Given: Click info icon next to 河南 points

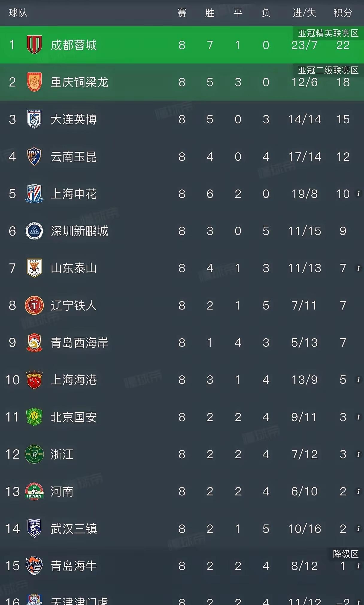Looking at the screenshot, I should coord(358,491).
